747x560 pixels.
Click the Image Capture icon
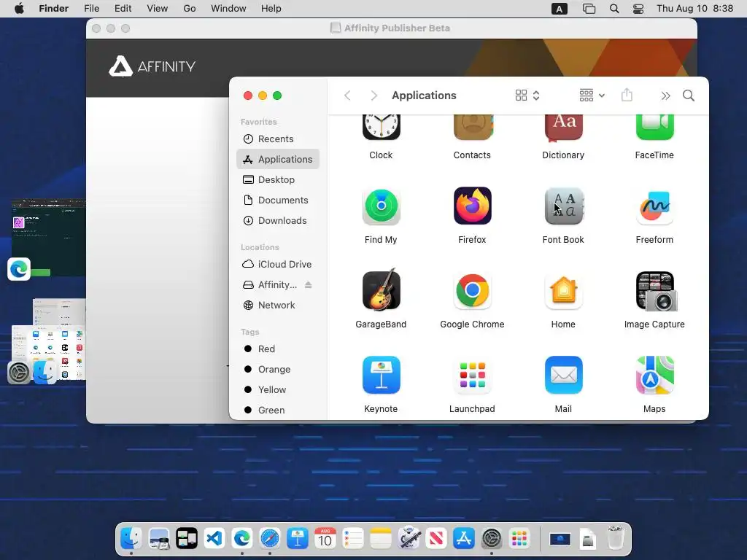point(656,291)
